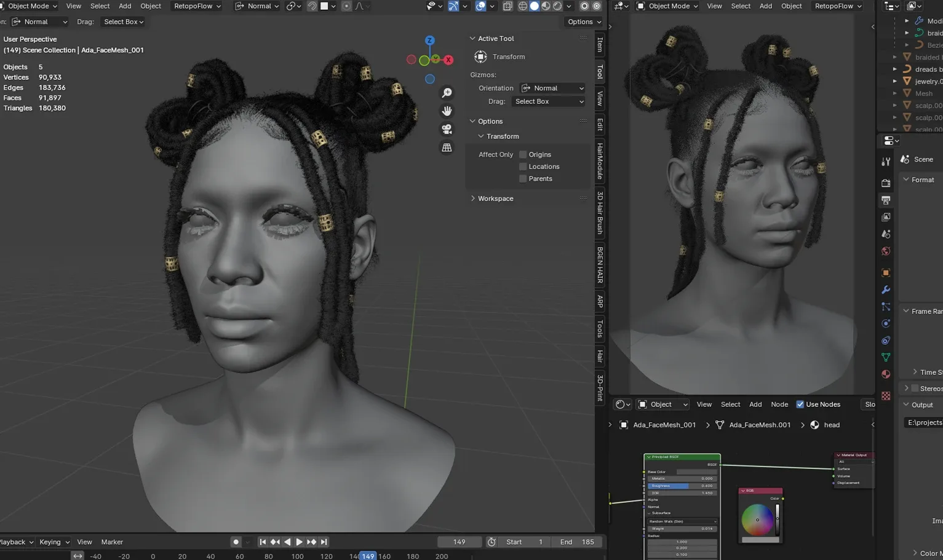Switch to rendered viewport shading

tap(557, 6)
